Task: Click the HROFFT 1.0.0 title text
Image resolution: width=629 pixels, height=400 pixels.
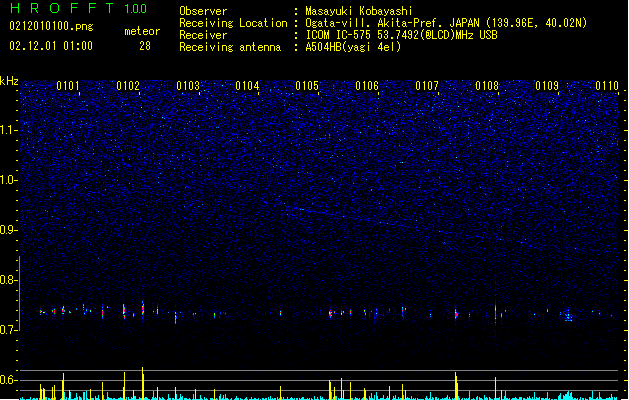Action: pos(78,8)
